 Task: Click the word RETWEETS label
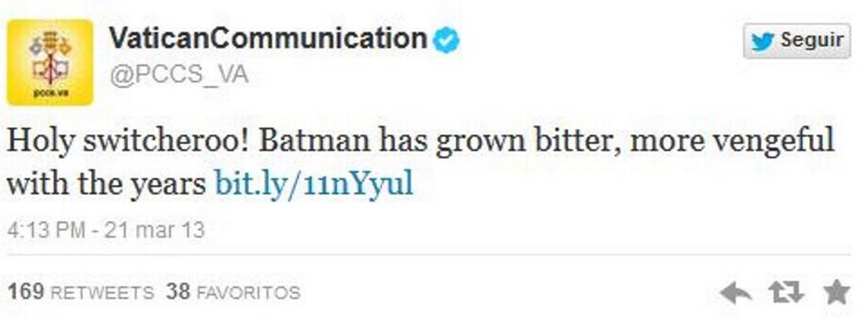(x=101, y=293)
